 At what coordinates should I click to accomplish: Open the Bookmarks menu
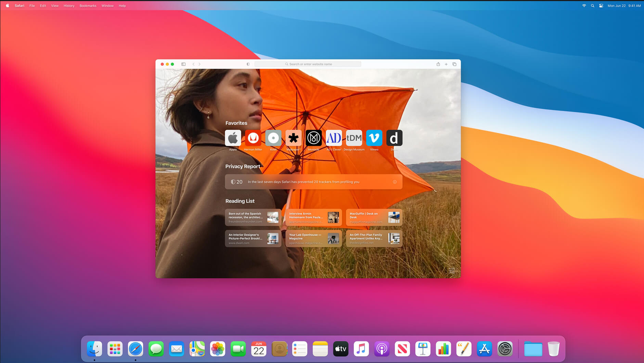tap(88, 6)
